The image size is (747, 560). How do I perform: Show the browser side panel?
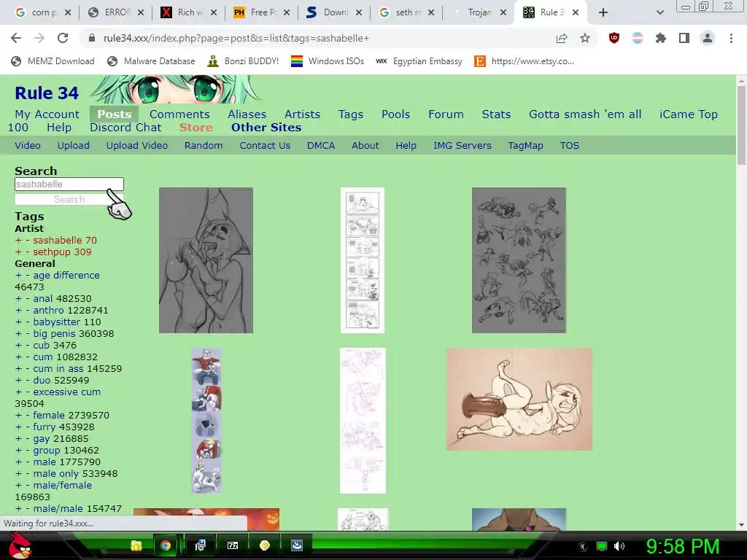tap(684, 38)
